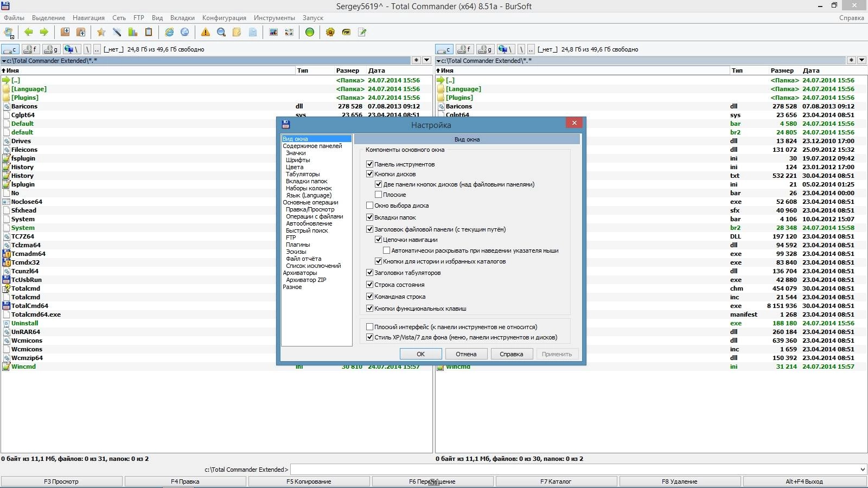868x488 pixels.
Task: Click the box with down arrow toolbar icon
Action: click(65, 33)
